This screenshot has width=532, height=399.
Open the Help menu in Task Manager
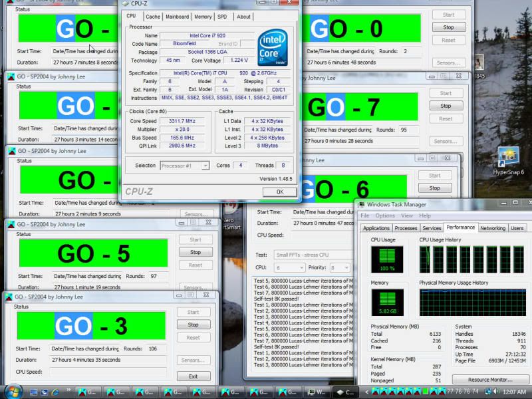point(425,215)
